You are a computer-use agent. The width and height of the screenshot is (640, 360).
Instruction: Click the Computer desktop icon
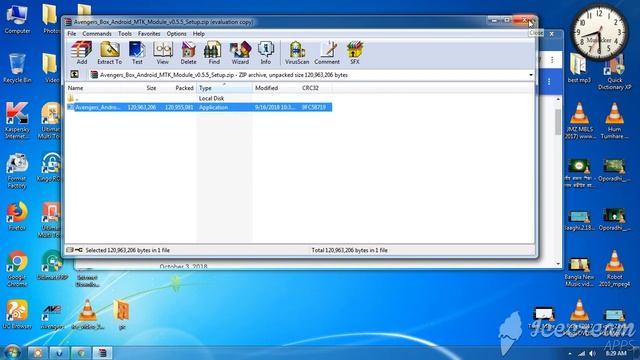(x=17, y=20)
